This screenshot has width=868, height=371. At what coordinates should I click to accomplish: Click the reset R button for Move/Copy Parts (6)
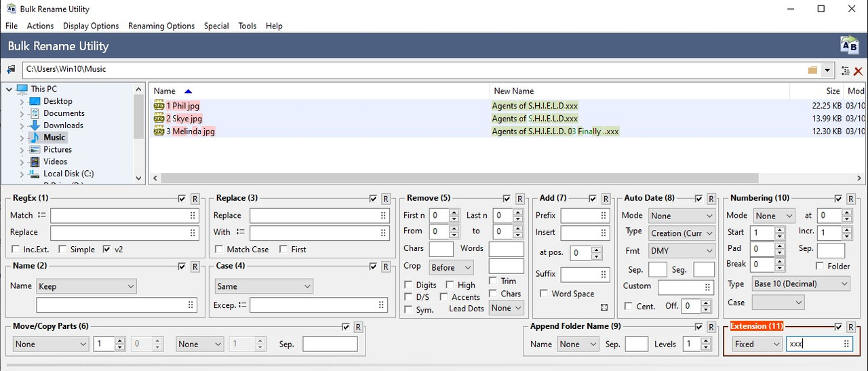(x=359, y=327)
